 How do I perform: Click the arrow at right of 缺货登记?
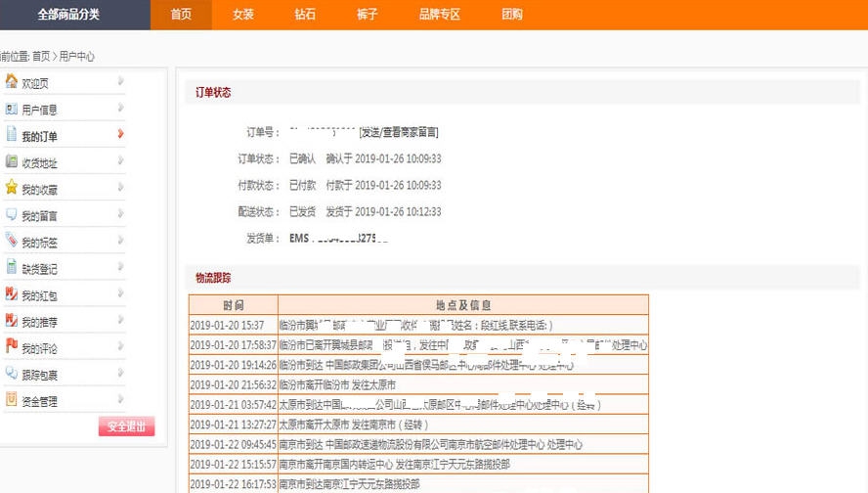[x=120, y=266]
